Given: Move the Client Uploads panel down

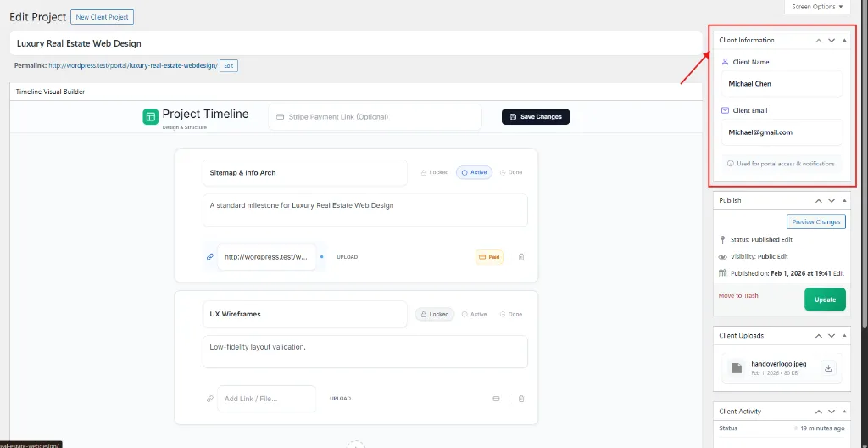Looking at the screenshot, I should coord(832,335).
